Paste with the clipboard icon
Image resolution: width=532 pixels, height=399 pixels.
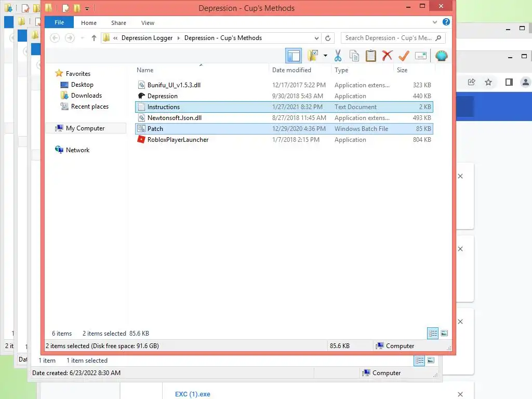coord(371,56)
